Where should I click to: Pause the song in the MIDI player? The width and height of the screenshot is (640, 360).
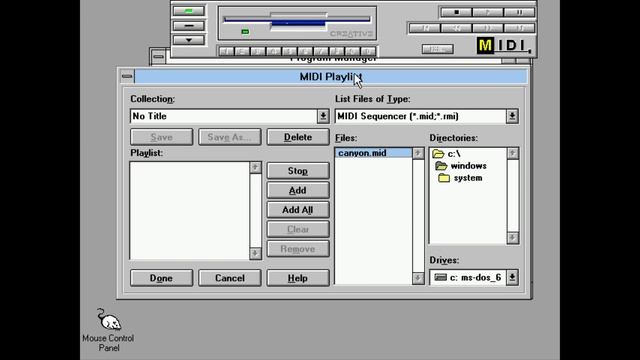coord(519,12)
